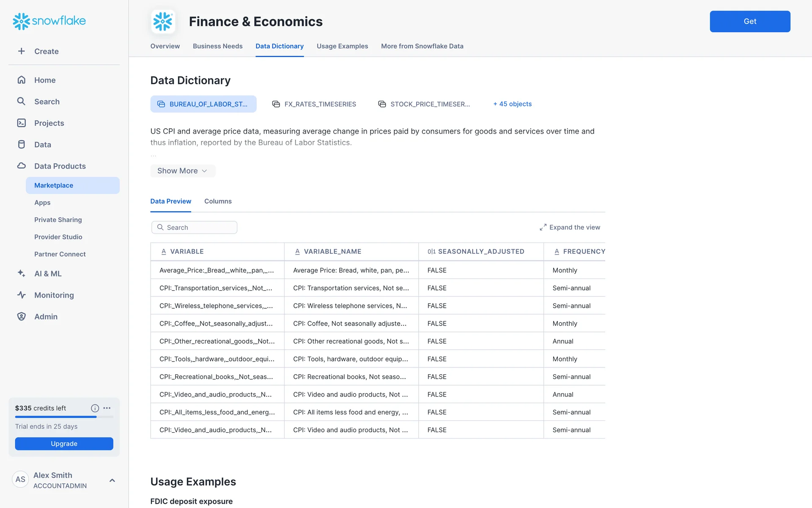This screenshot has width=812, height=508.
Task: Click the Search magnifier icon in sidebar
Action: (x=21, y=101)
